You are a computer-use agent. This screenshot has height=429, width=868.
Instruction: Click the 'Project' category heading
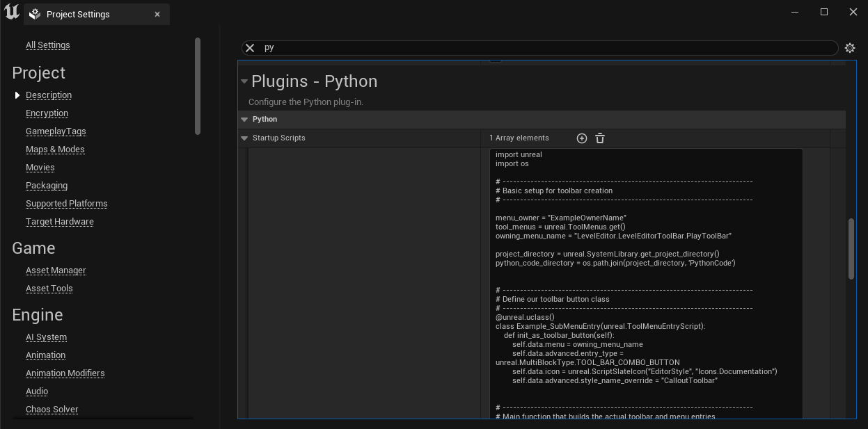pos(38,73)
